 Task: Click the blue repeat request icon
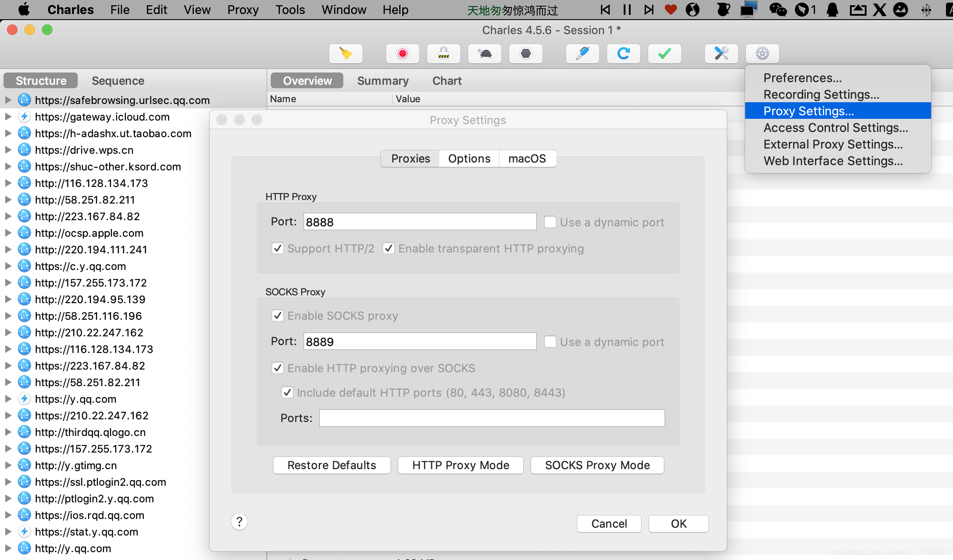click(623, 54)
